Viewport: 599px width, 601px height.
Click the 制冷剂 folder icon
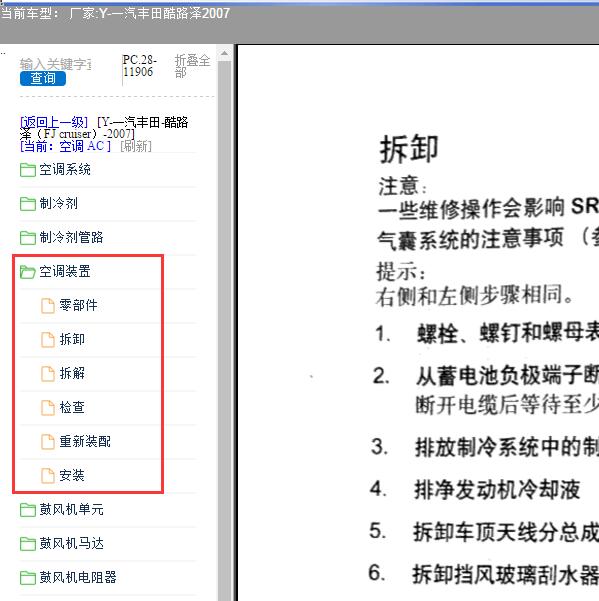28,204
